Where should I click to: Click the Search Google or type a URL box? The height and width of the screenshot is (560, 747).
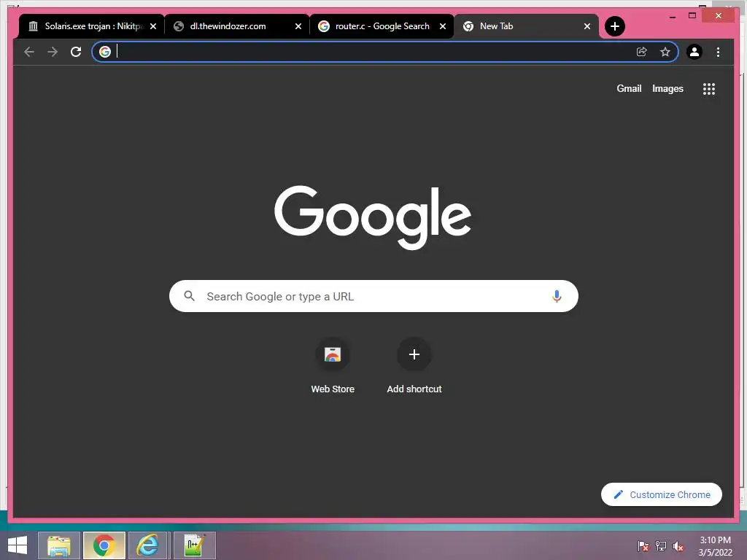click(x=373, y=296)
